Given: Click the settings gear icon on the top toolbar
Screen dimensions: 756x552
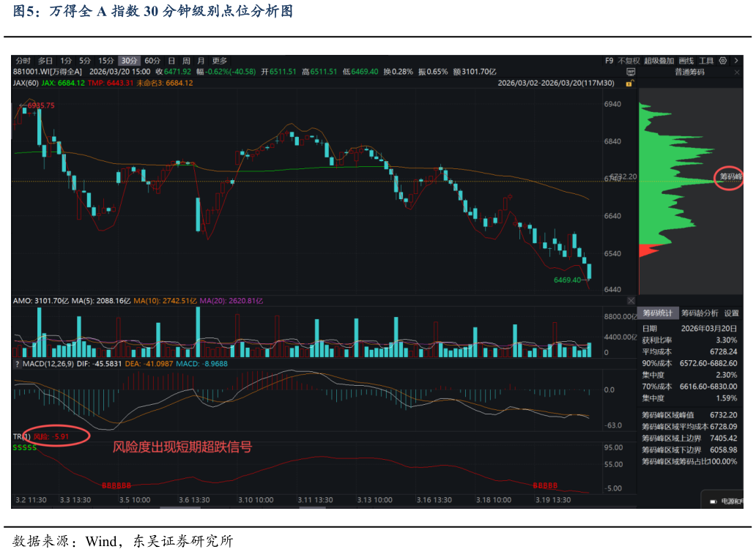Looking at the screenshot, I should point(723,60).
